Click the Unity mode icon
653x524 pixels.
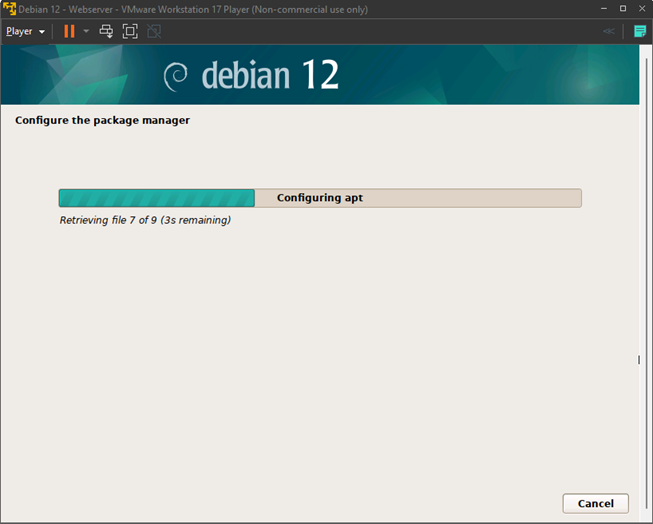pyautogui.click(x=154, y=31)
